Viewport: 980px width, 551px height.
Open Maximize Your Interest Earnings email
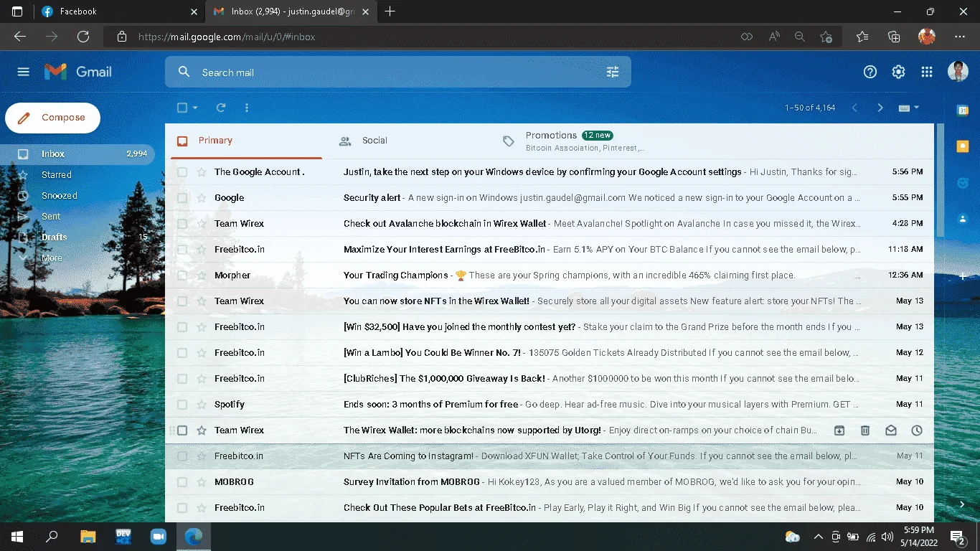tap(550, 250)
